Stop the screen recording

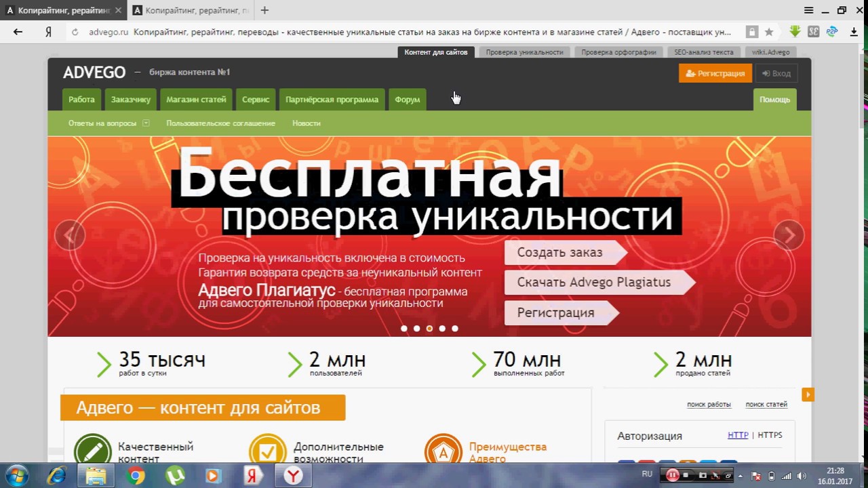point(686,476)
